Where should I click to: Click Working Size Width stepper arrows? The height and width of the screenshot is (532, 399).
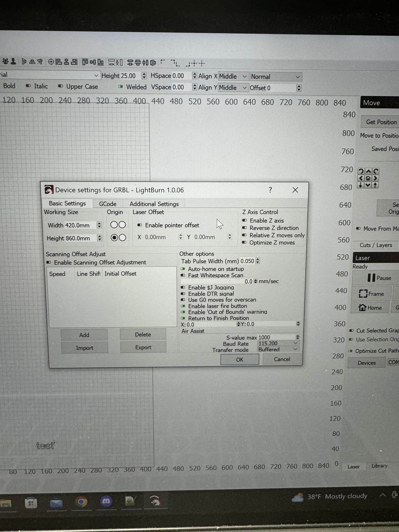tap(99, 225)
